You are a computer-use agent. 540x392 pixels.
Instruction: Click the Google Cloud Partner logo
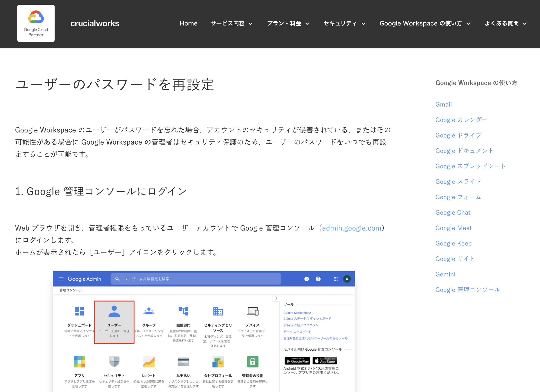36,23
